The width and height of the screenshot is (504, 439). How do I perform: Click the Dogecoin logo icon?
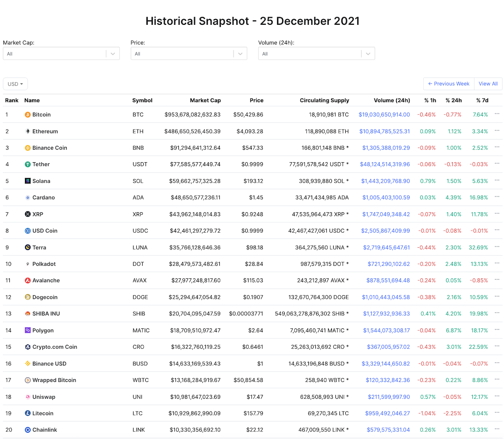pos(28,297)
